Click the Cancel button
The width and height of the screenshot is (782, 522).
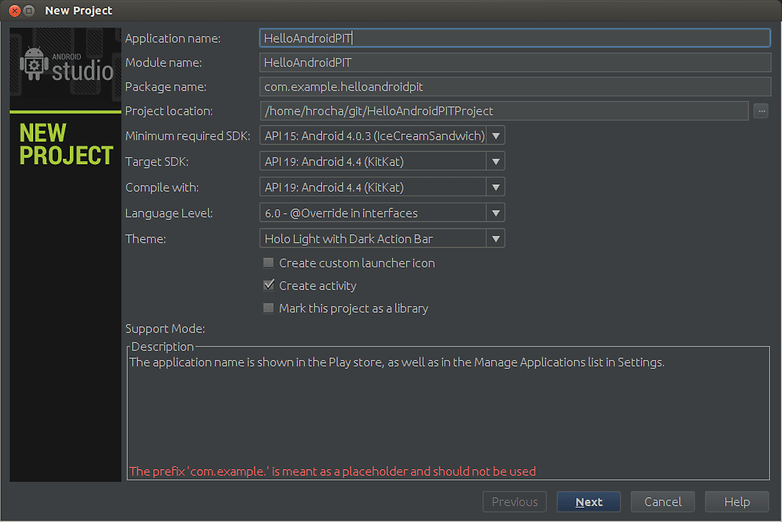(x=662, y=502)
